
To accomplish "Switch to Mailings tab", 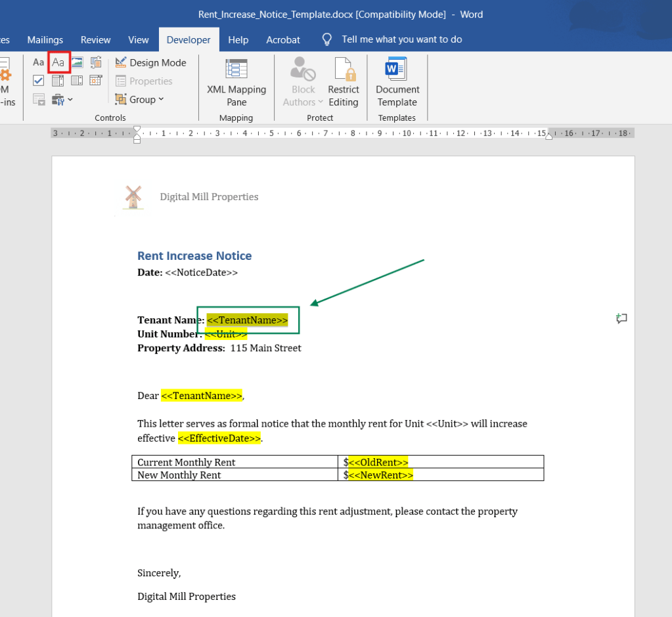I will [x=45, y=40].
